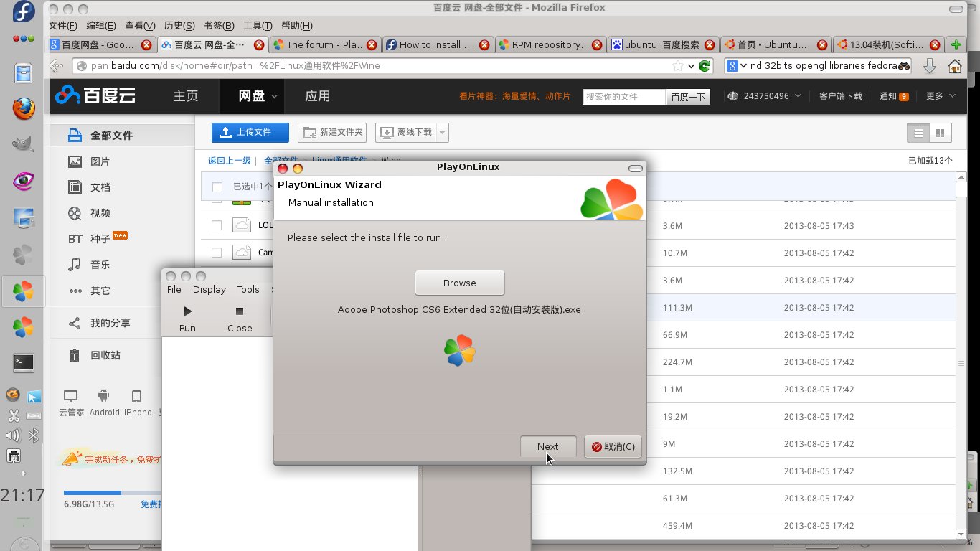Switch to 'How to install ...' tab
980x551 pixels.
[x=437, y=44]
